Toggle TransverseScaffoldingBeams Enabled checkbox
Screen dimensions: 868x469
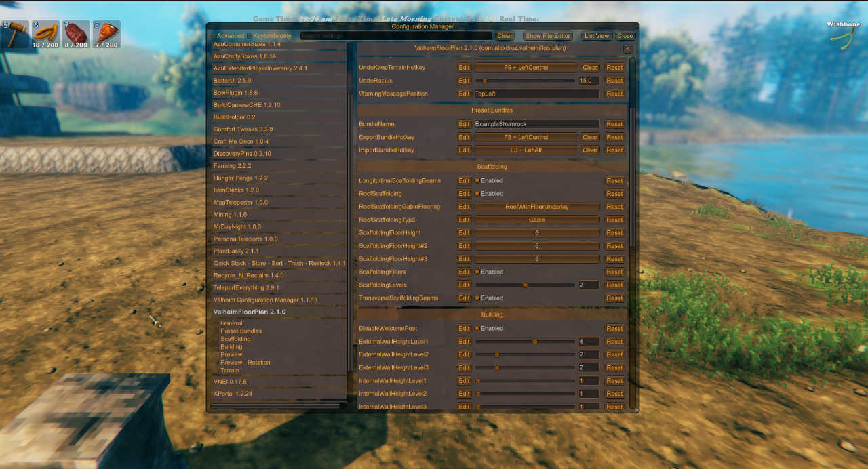point(477,298)
